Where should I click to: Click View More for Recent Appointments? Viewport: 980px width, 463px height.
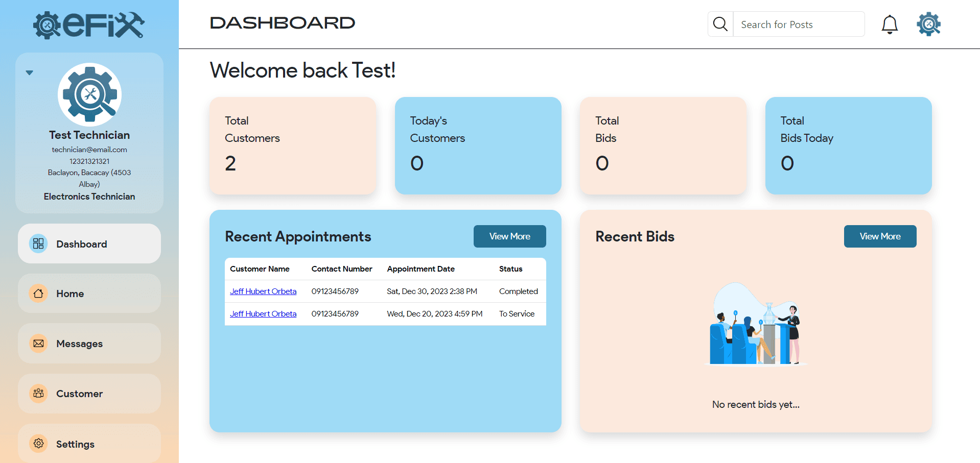pyautogui.click(x=509, y=236)
